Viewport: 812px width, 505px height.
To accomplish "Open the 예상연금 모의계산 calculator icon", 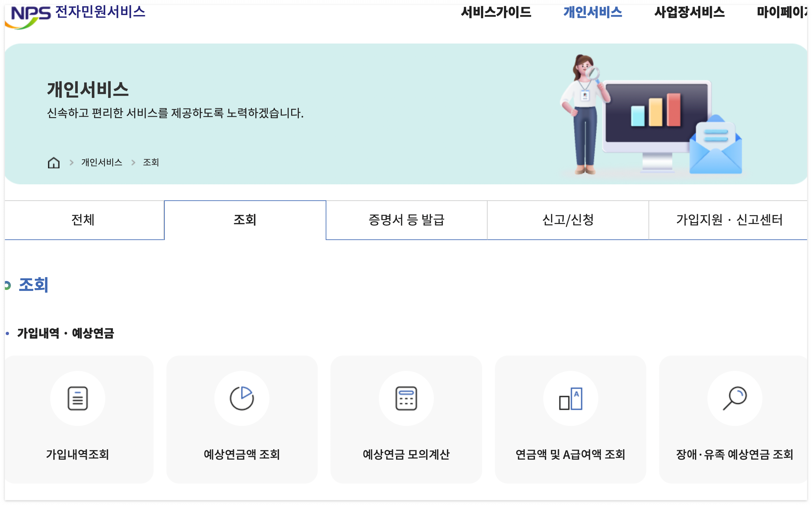I will [406, 398].
